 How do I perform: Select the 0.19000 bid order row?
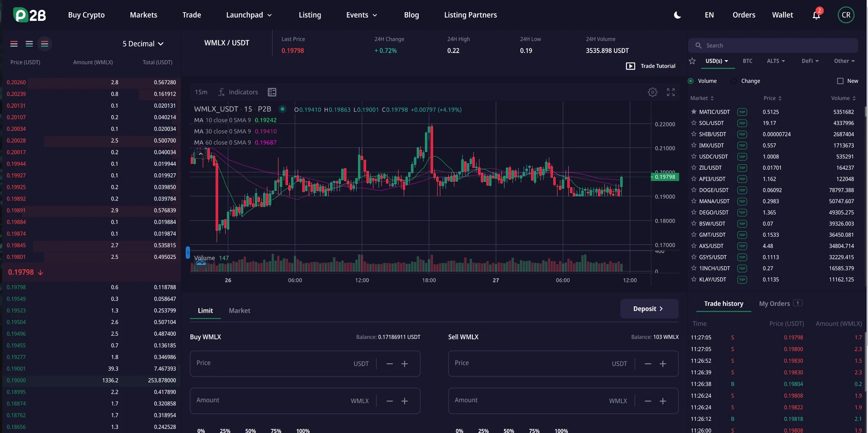91,381
